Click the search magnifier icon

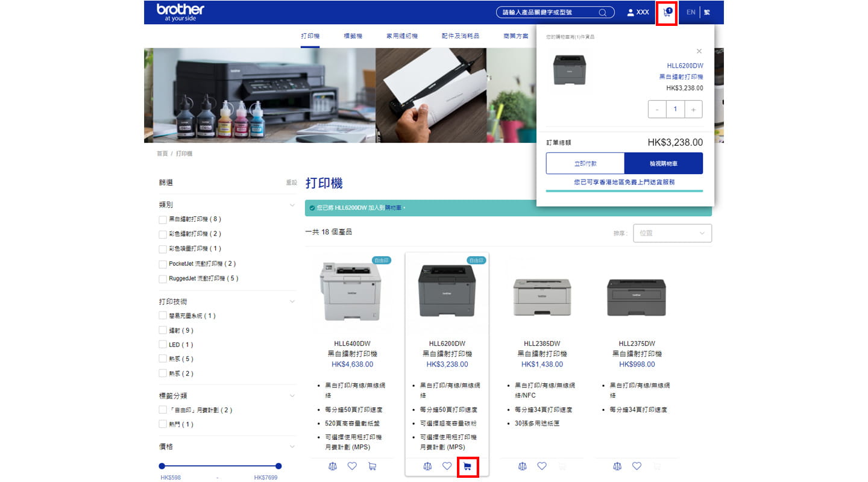[603, 12]
